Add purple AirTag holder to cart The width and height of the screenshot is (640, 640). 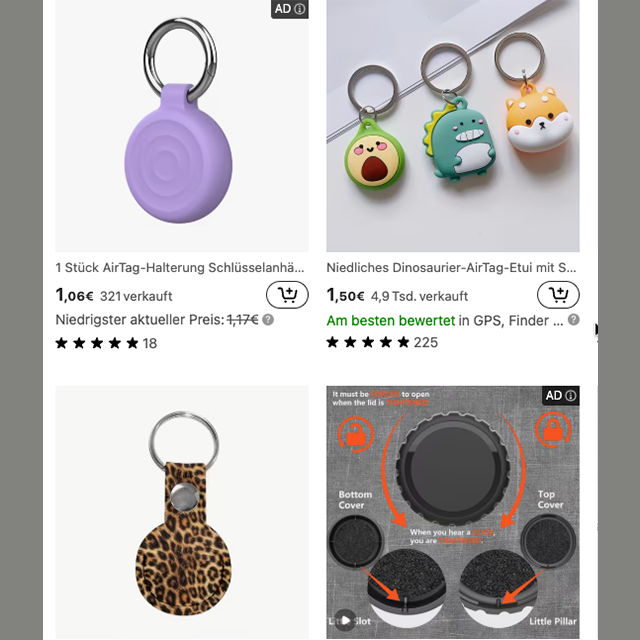(287, 294)
